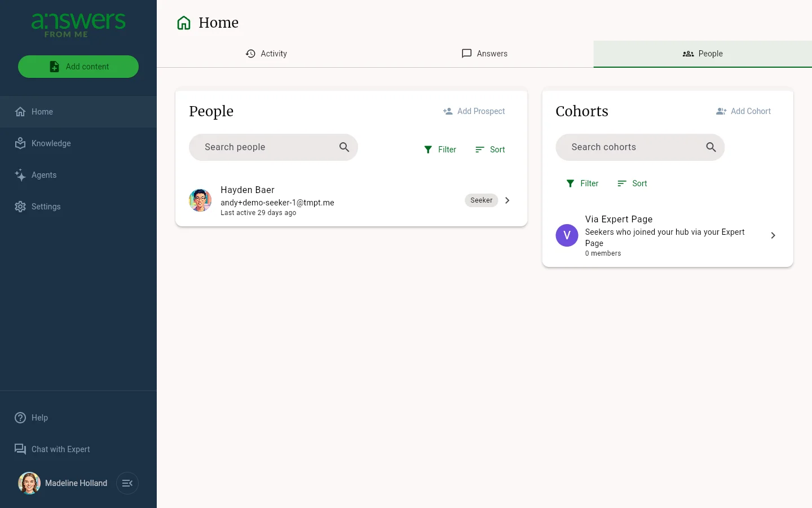Focus the Search people field
Screen dimensions: 812x508
273,147
